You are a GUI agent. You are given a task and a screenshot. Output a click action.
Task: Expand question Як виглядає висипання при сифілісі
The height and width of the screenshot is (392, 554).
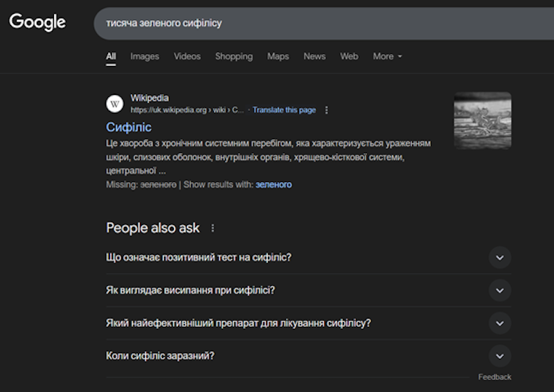(308, 290)
